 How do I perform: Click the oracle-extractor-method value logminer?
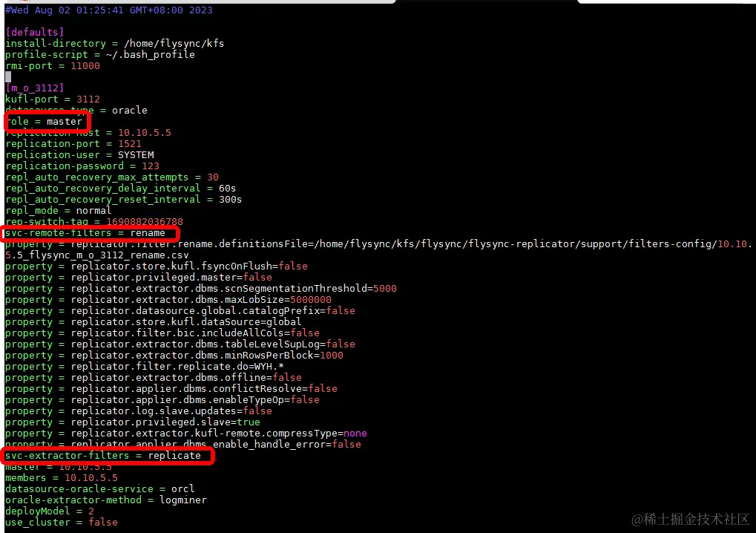click(183, 500)
